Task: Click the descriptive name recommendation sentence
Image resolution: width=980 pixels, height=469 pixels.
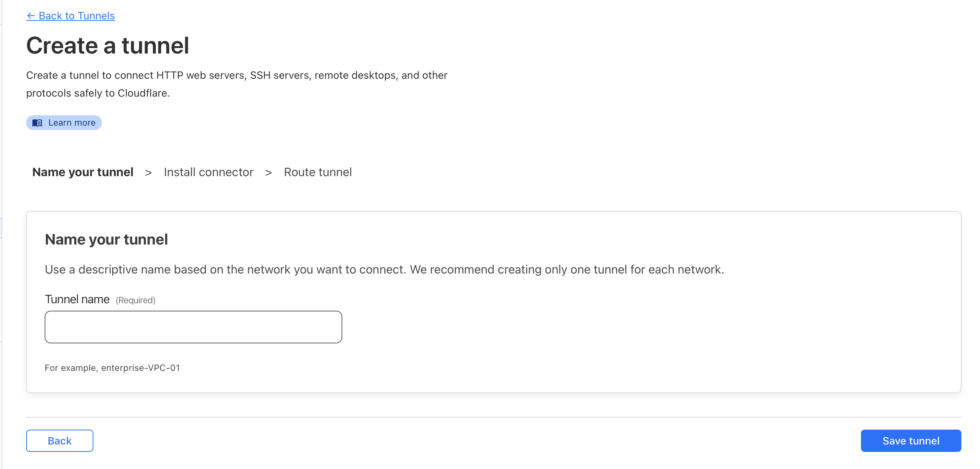Action: click(384, 269)
